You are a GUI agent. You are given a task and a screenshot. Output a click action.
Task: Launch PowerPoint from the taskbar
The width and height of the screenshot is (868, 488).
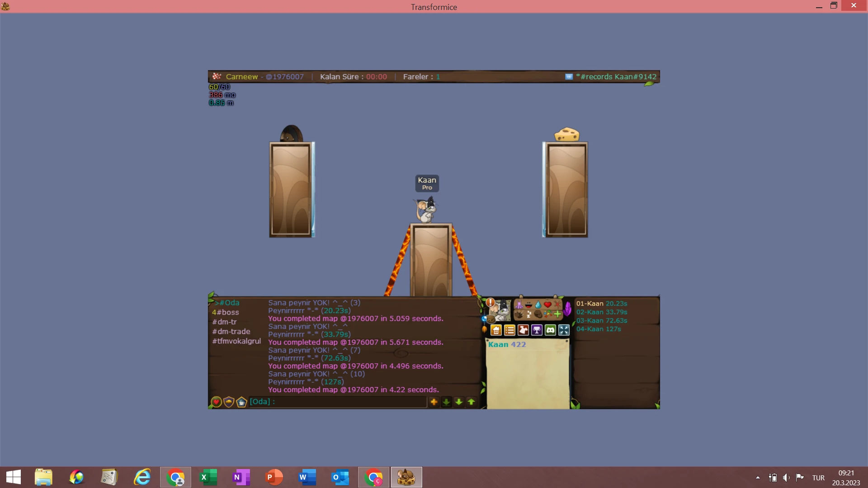click(x=274, y=477)
